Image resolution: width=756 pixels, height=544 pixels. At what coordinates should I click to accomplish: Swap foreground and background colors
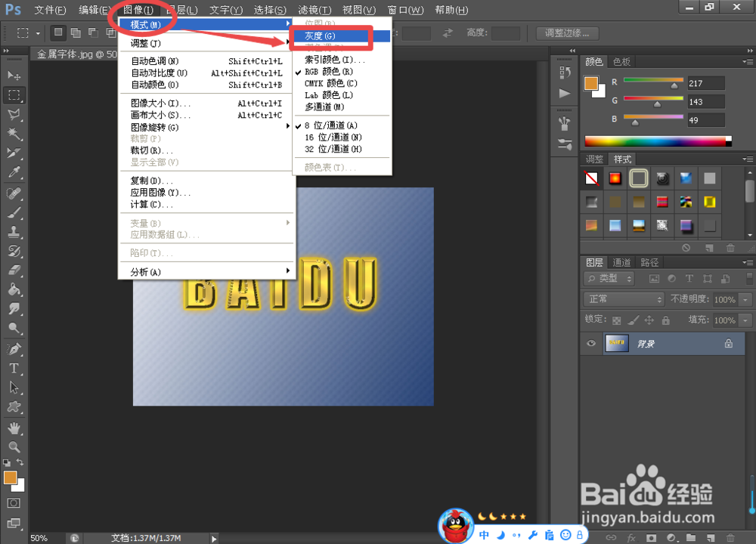point(20,462)
